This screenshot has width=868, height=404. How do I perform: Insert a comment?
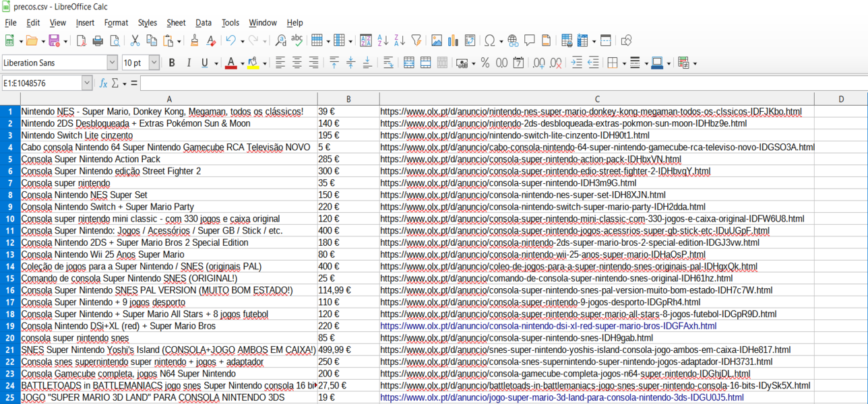click(x=530, y=41)
